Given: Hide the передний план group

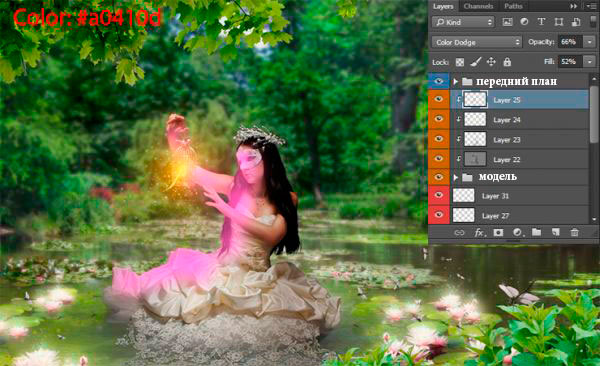Looking at the screenshot, I should click(439, 81).
